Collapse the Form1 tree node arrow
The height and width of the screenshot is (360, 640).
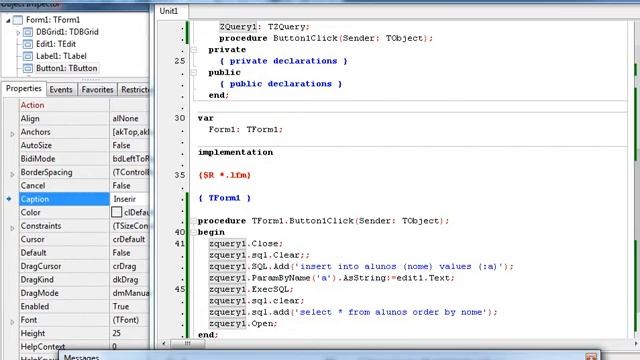pyautogui.click(x=8, y=20)
